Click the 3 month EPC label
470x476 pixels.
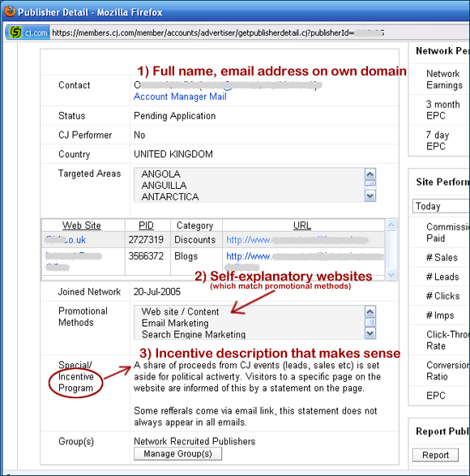[442, 110]
